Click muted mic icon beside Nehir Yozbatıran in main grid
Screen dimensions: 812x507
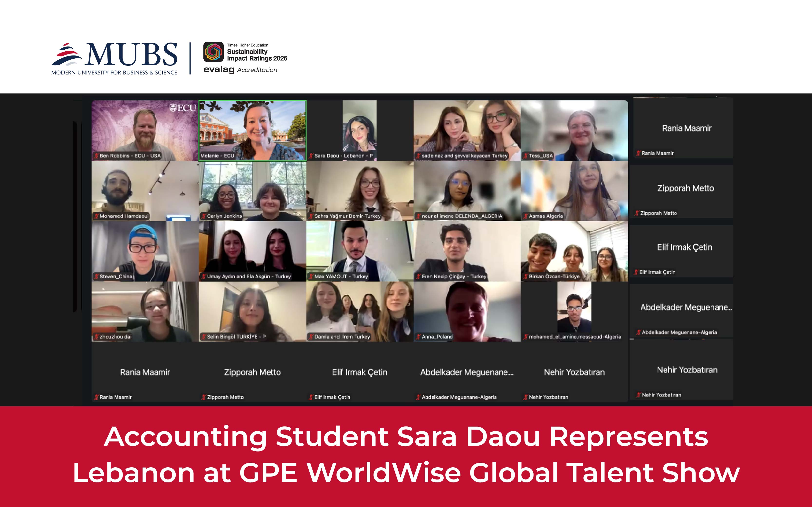(526, 397)
